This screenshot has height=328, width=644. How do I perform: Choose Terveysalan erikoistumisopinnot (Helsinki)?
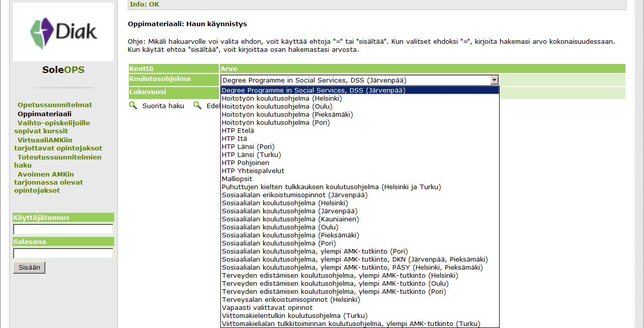(x=360, y=300)
